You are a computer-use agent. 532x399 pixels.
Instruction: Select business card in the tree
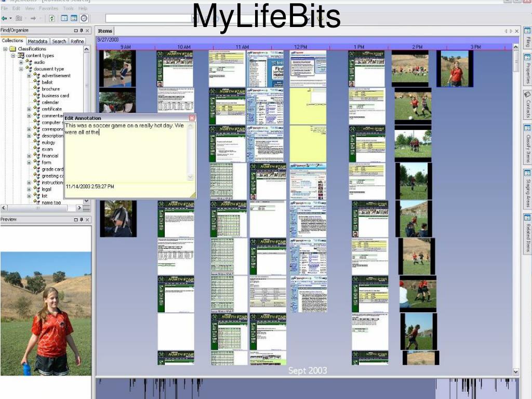point(55,96)
